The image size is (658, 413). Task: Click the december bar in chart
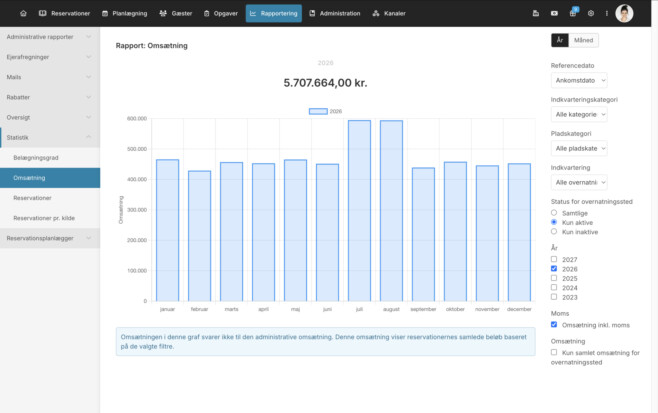pyautogui.click(x=519, y=233)
